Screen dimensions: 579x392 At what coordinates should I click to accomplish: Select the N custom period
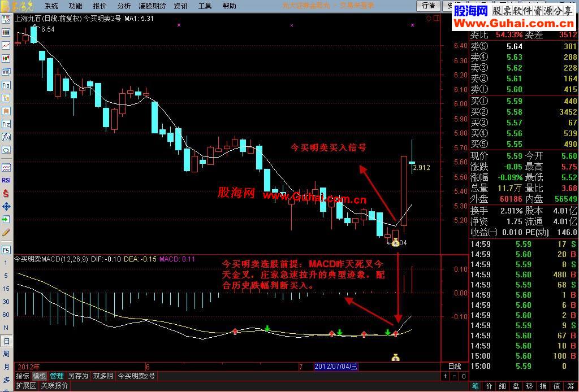[x=6, y=328]
